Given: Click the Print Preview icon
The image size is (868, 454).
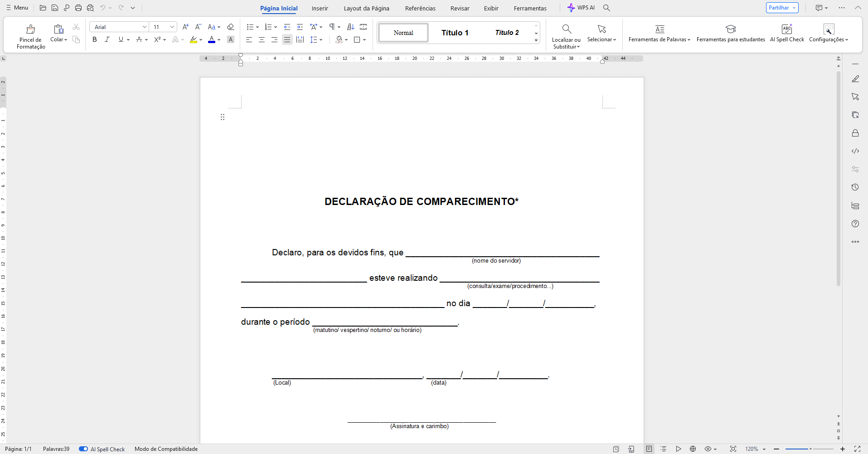Looking at the screenshot, I should point(90,8).
